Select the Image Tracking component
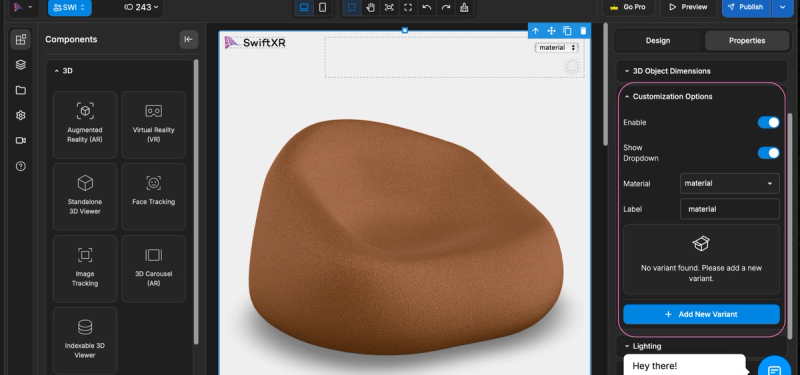This screenshot has width=800, height=375. [85, 269]
